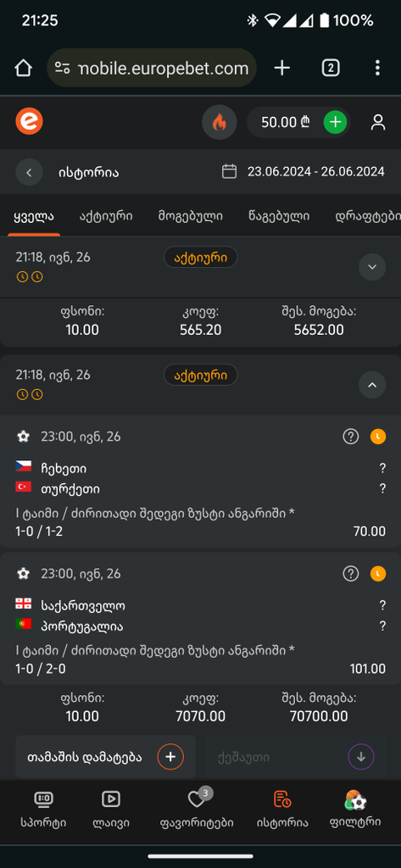
Task: Collapse the second bet ticket chevron
Action: click(x=372, y=385)
